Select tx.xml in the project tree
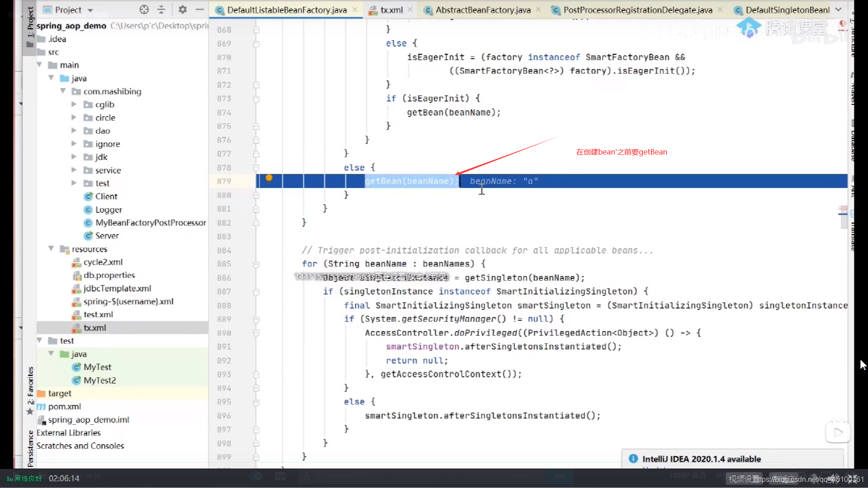The image size is (868, 488). tap(94, 328)
